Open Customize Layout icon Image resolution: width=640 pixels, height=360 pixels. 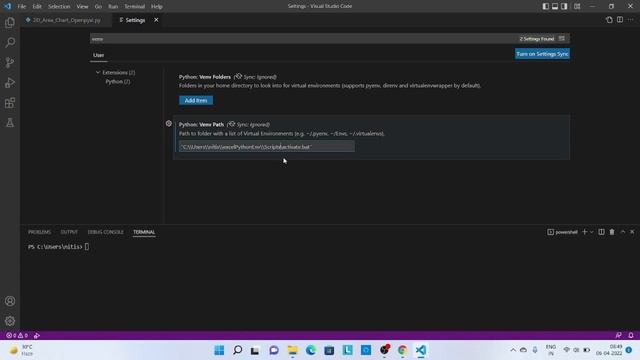577,6
